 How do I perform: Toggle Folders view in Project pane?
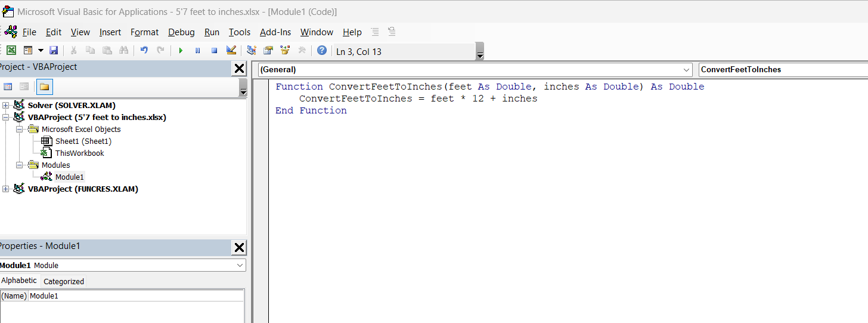[45, 87]
